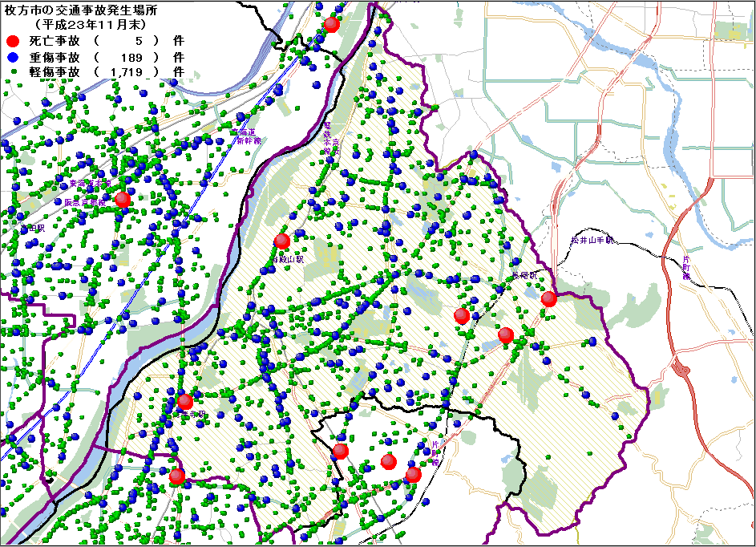This screenshot has height=547, width=756.
Task: Click the green minor injury legend icon
Action: [x=11, y=72]
